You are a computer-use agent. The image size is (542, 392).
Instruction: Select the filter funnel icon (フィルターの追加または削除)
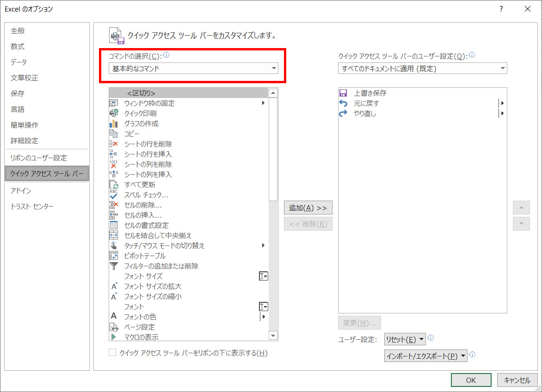(114, 266)
